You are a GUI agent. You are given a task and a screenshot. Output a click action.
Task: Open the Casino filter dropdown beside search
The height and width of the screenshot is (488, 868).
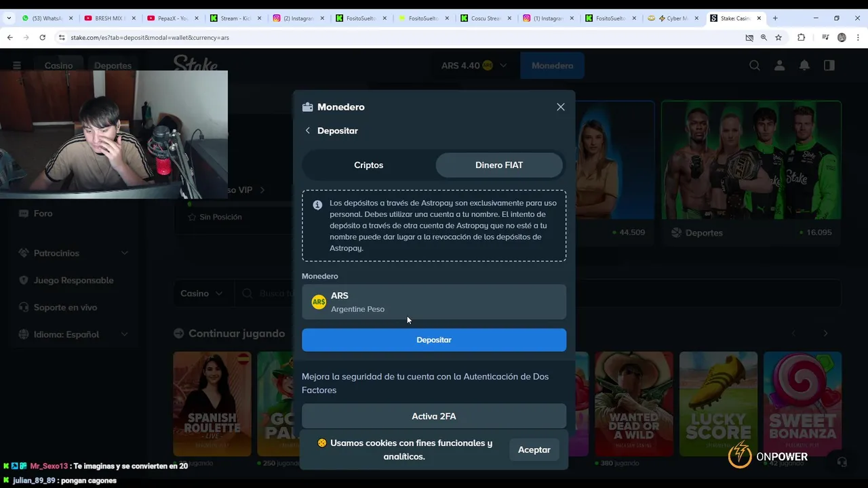201,293
